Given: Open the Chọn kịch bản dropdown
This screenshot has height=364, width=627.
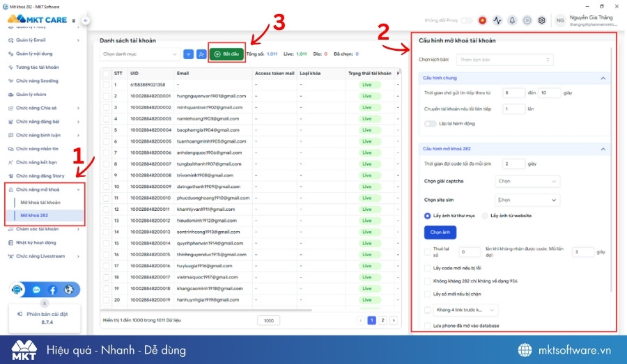Looking at the screenshot, I should tap(504, 60).
